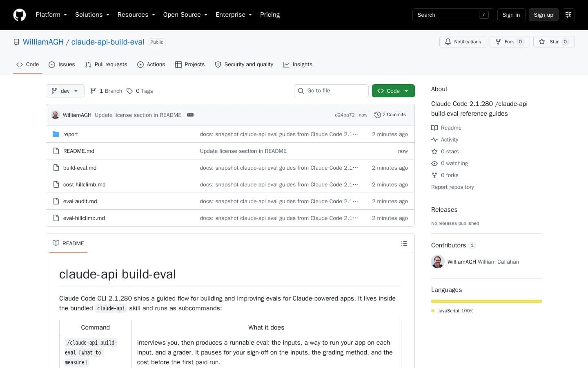View 0 stars link
The height and width of the screenshot is (368, 588).
[x=445, y=151]
